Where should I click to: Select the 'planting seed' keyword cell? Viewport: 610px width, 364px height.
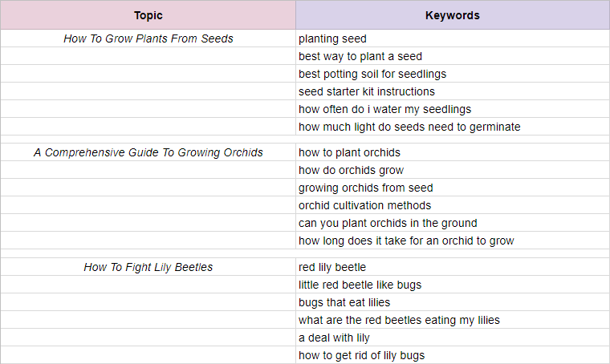(453, 38)
